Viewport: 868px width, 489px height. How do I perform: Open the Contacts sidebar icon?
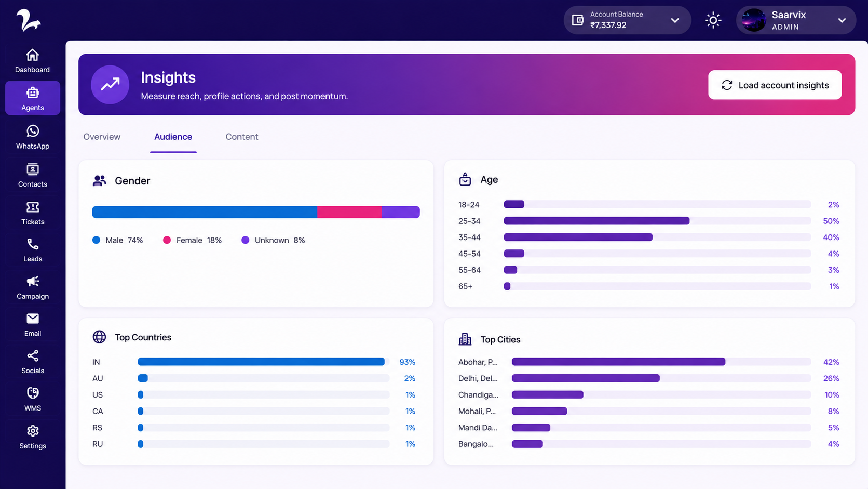point(33,169)
